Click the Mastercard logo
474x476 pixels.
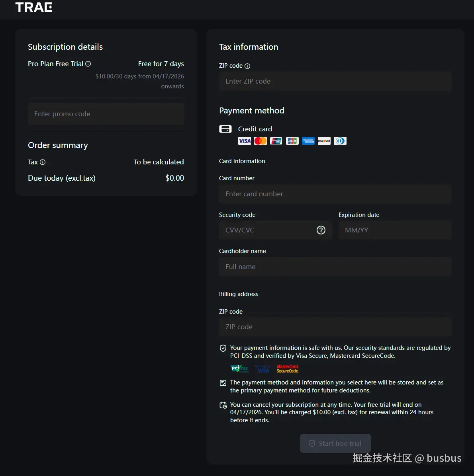261,141
